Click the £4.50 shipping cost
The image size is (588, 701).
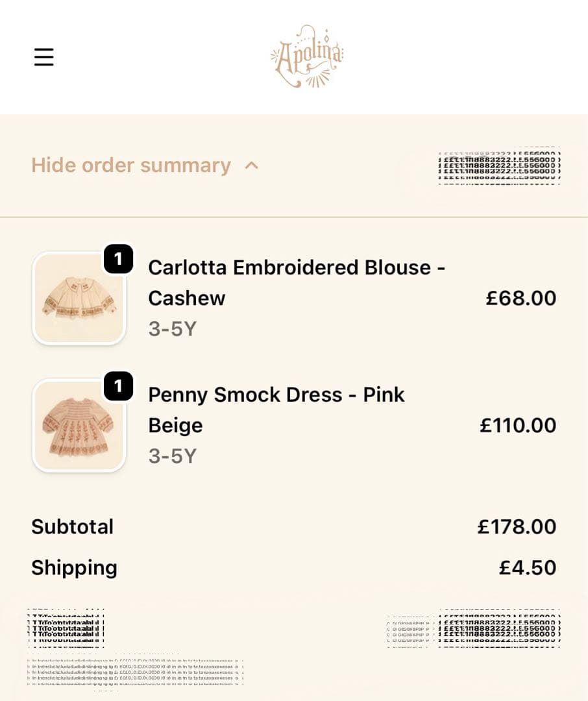coord(527,567)
